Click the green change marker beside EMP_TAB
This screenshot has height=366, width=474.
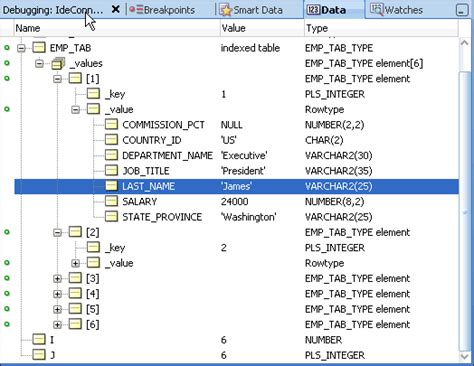tap(7, 48)
